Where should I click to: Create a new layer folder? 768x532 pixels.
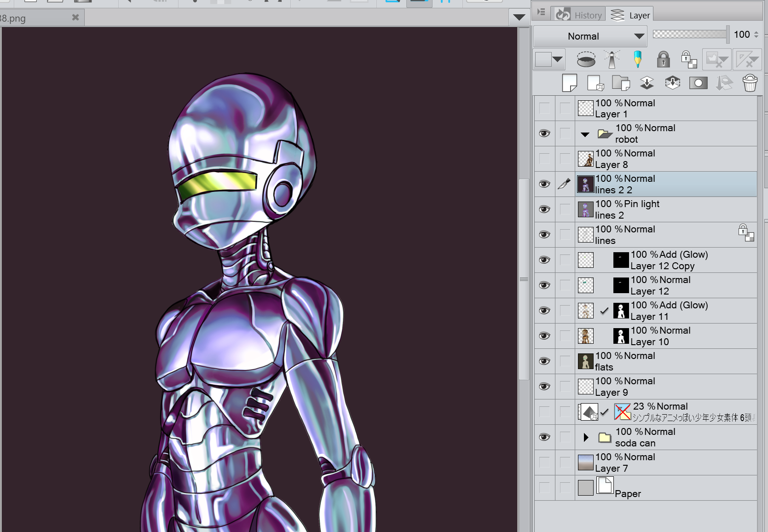click(621, 83)
